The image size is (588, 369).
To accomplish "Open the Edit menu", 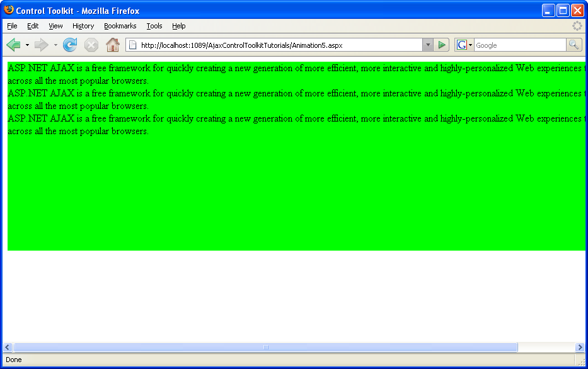I will point(33,26).
